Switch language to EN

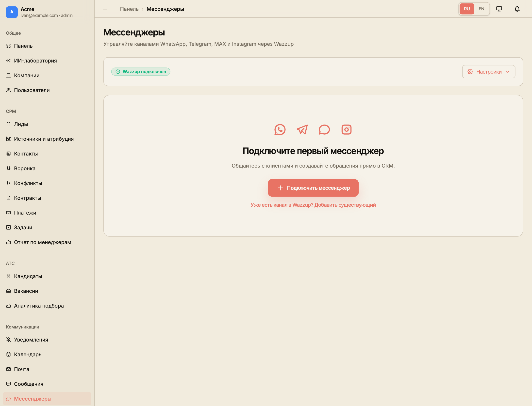[x=482, y=9]
